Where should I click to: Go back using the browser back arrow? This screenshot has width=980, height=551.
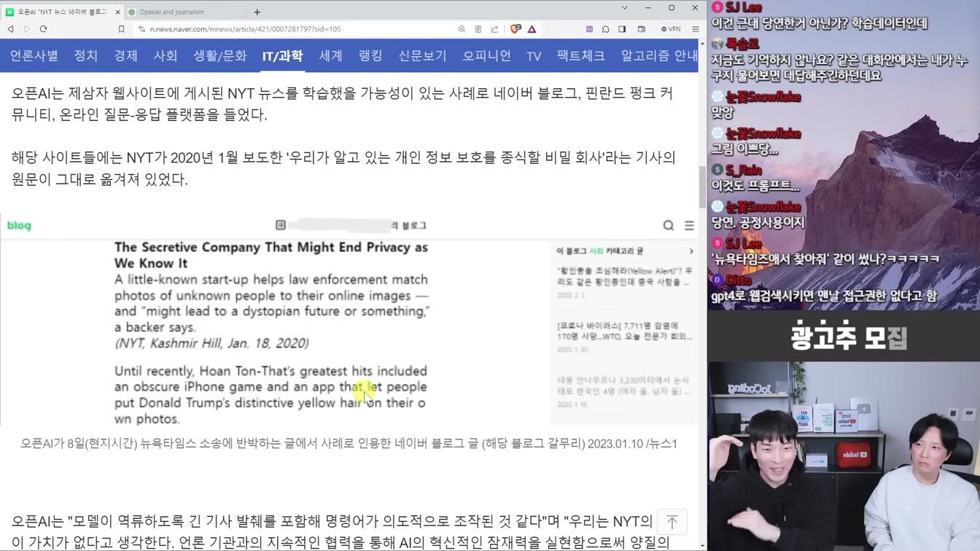point(10,29)
